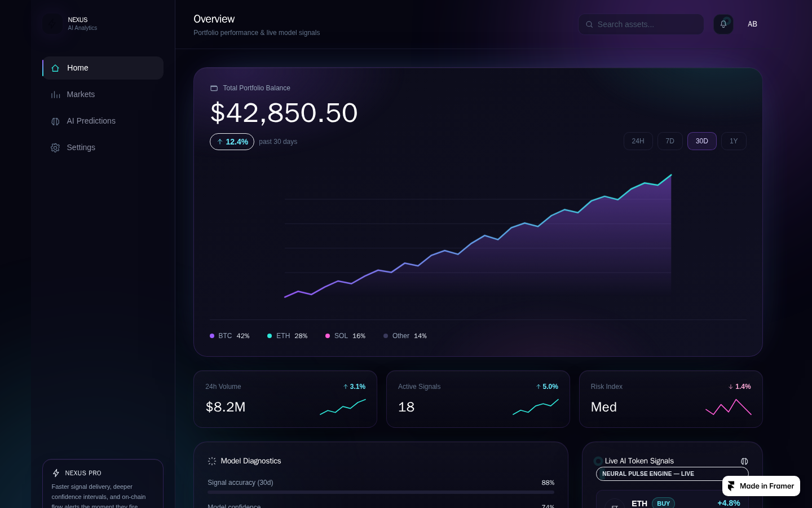Click the 88% signal accuracy value
This screenshot has width=812, height=508.
coord(548,483)
